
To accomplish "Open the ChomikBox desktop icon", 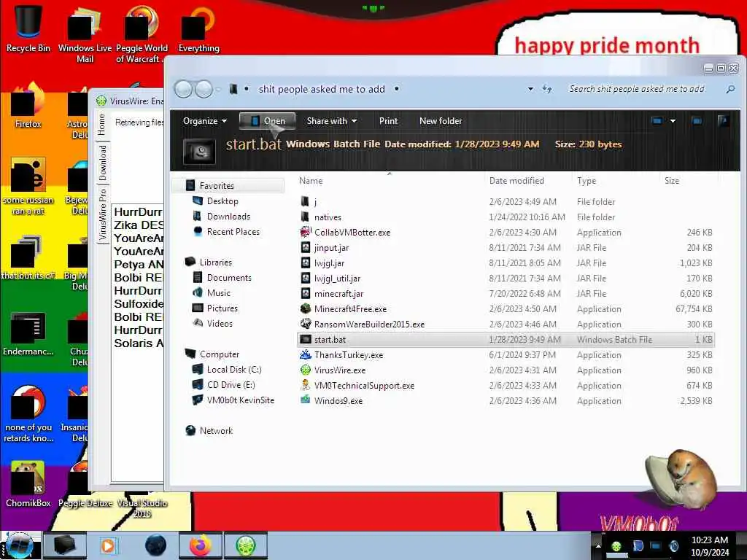I will tap(28, 484).
